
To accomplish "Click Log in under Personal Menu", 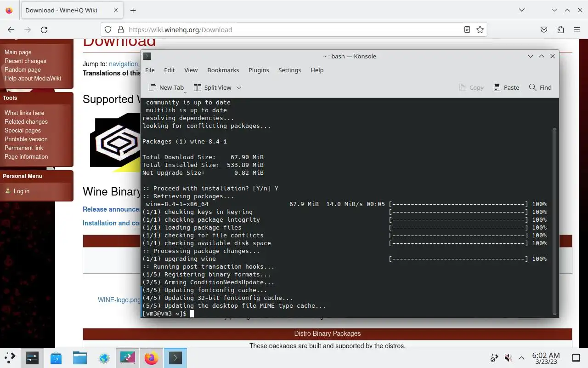I will tap(22, 191).
